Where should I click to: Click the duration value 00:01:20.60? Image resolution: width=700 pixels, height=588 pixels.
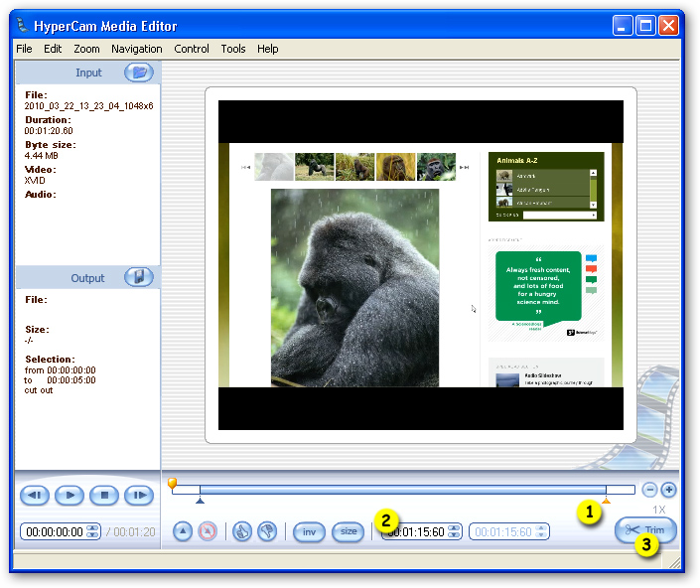point(49,131)
